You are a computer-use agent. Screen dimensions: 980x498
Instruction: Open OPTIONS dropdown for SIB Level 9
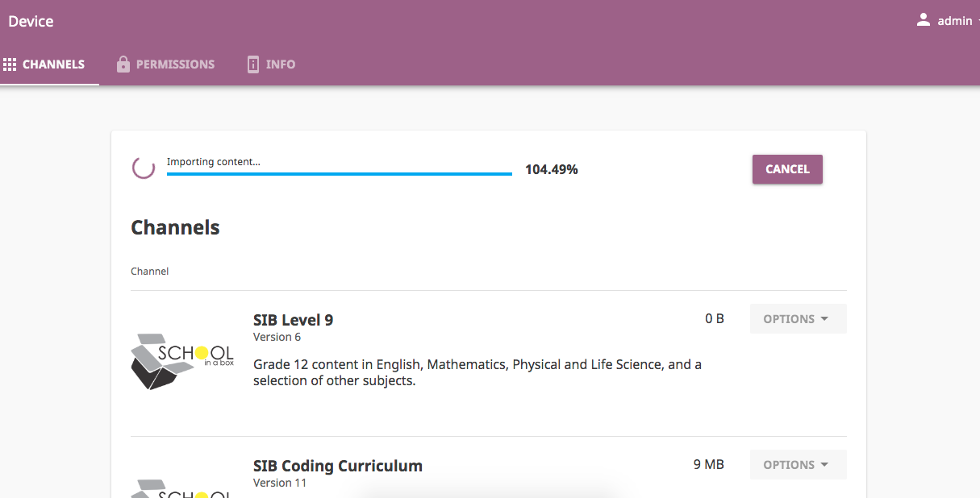click(x=797, y=319)
